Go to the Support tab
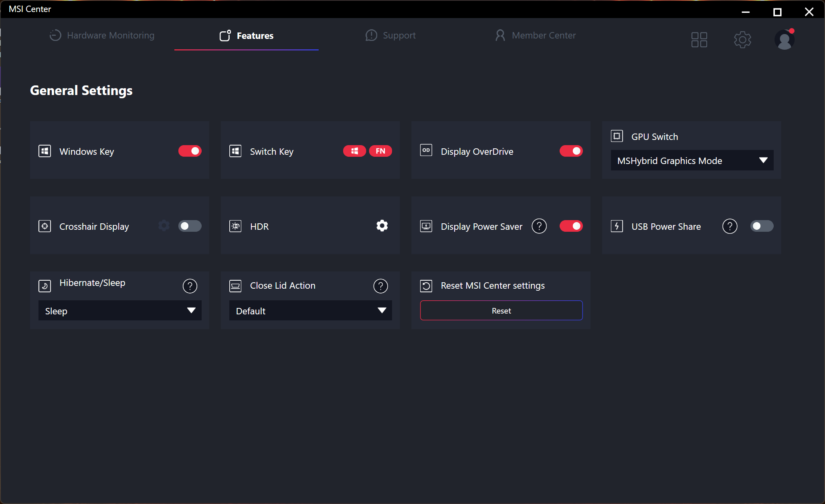The height and width of the screenshot is (504, 825). [390, 35]
